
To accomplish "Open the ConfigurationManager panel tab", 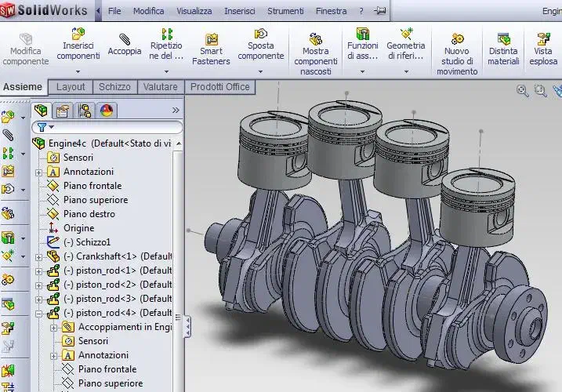I will click(x=85, y=111).
